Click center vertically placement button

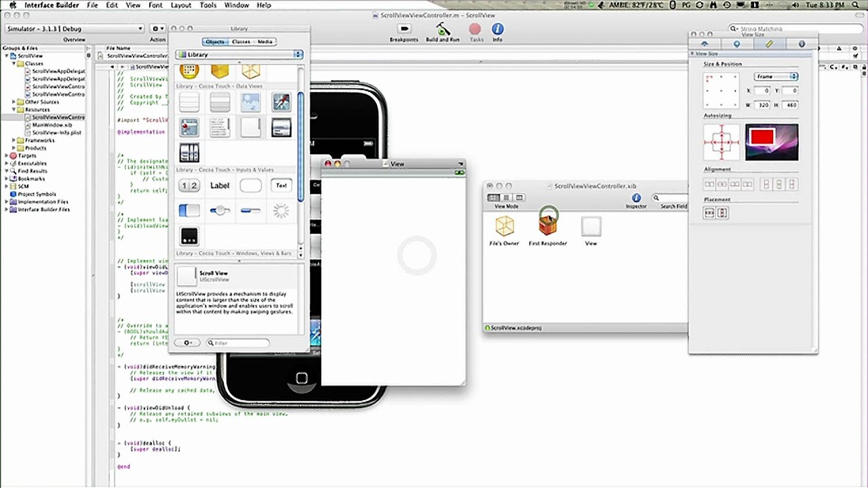722,213
